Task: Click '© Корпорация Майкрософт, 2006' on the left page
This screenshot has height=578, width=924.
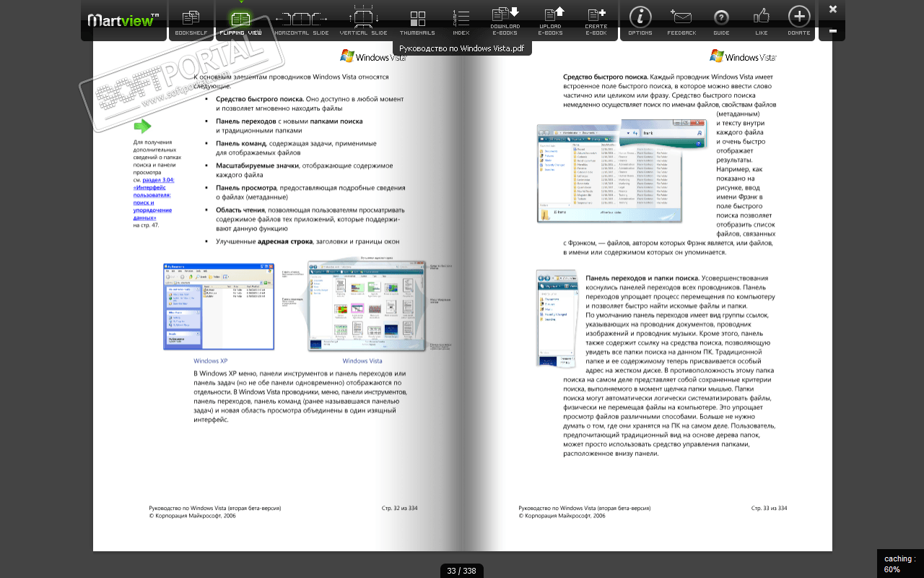Action: point(193,517)
